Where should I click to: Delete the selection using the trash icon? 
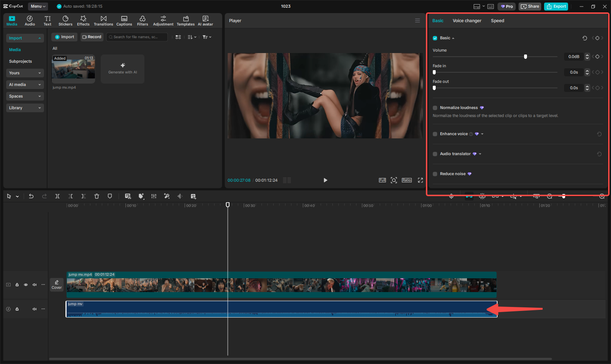[96, 196]
